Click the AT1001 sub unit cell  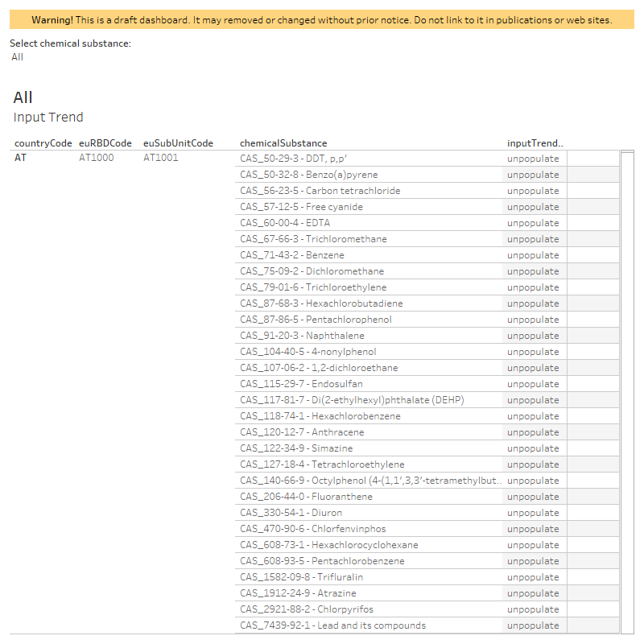(x=160, y=158)
